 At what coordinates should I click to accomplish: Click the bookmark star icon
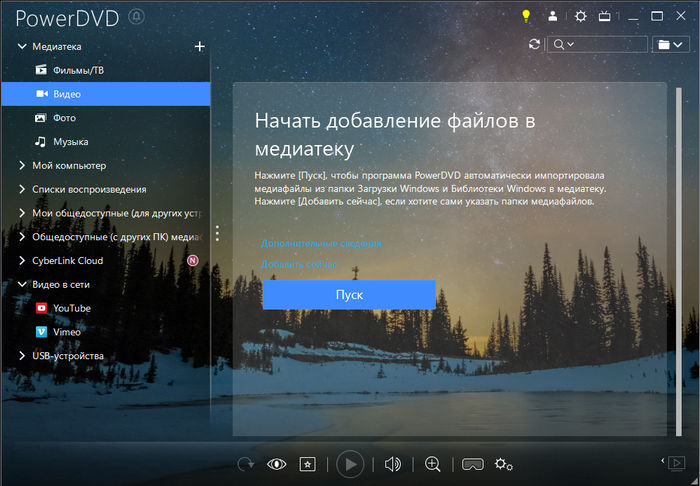click(x=307, y=464)
